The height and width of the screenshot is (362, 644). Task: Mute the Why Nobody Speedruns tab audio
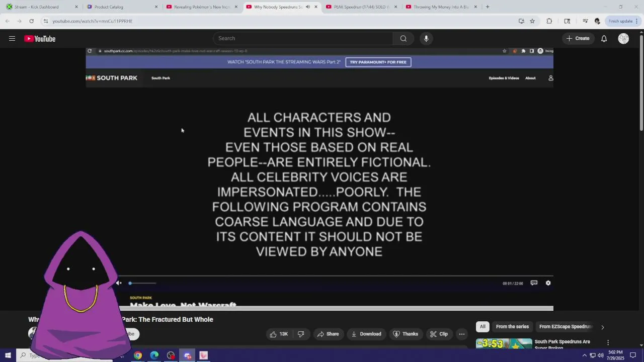pos(308,7)
